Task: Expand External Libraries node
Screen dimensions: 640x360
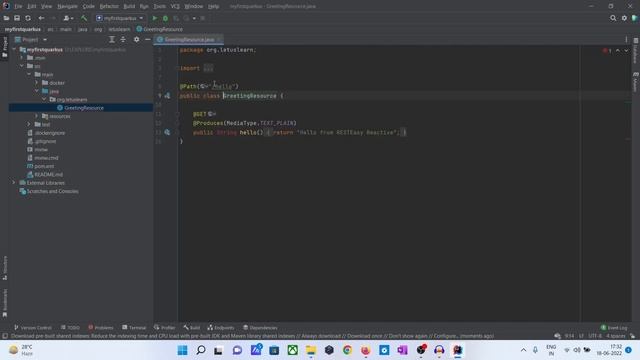Action: tap(14, 182)
